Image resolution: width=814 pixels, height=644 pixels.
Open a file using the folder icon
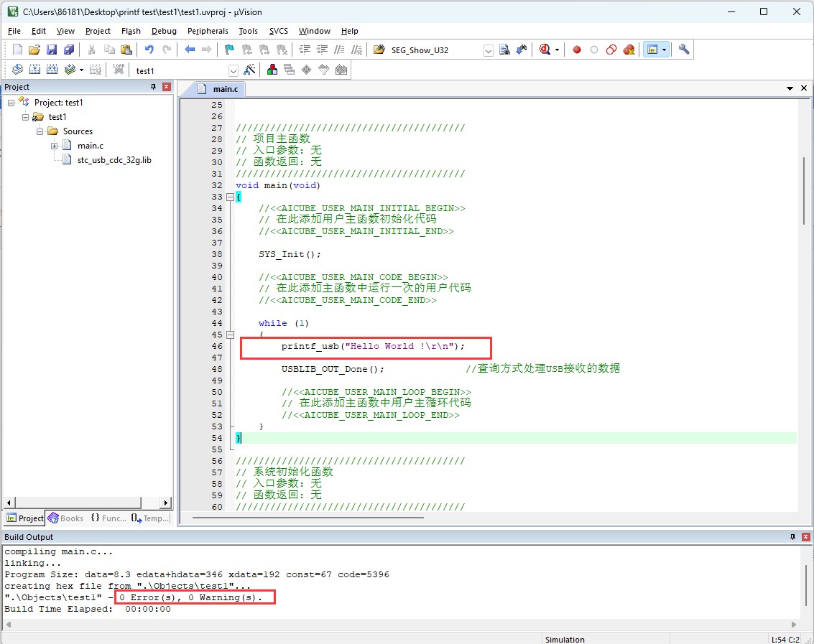pyautogui.click(x=34, y=50)
